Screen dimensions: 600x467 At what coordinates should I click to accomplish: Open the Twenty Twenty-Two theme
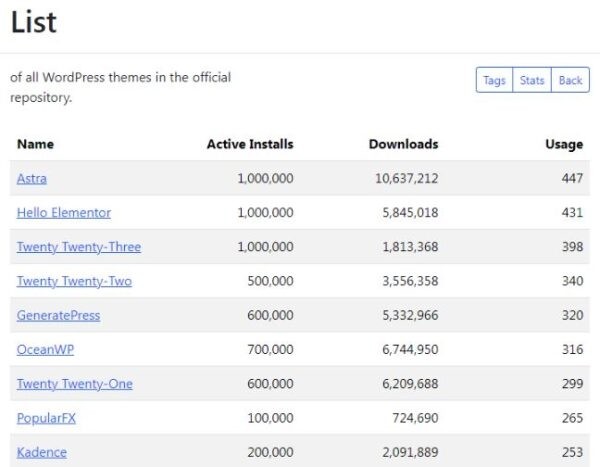tap(74, 281)
